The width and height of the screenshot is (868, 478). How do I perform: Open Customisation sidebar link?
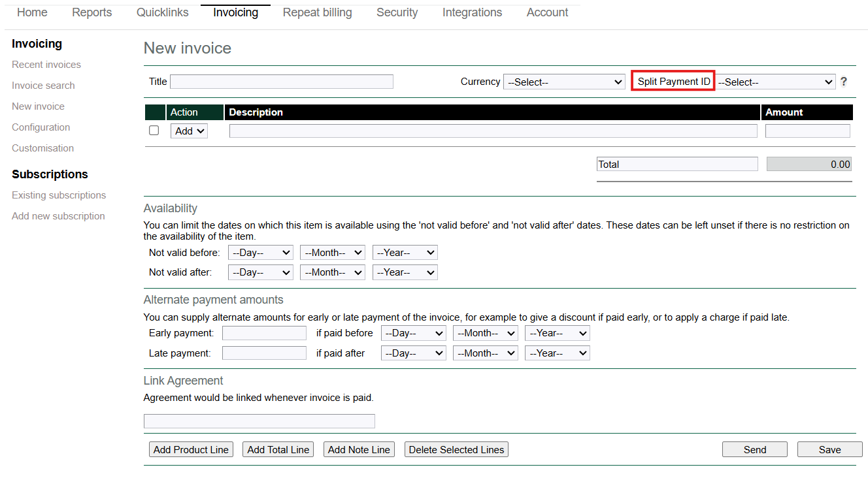pos(42,148)
